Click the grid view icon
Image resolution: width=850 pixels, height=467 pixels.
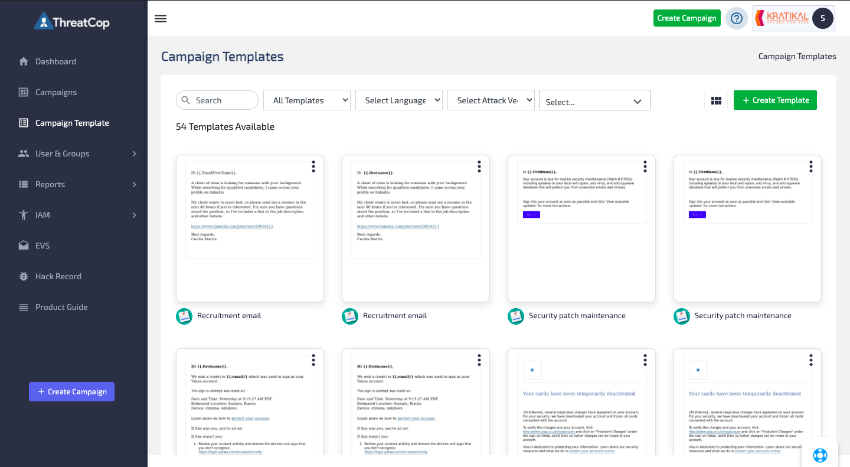716,100
